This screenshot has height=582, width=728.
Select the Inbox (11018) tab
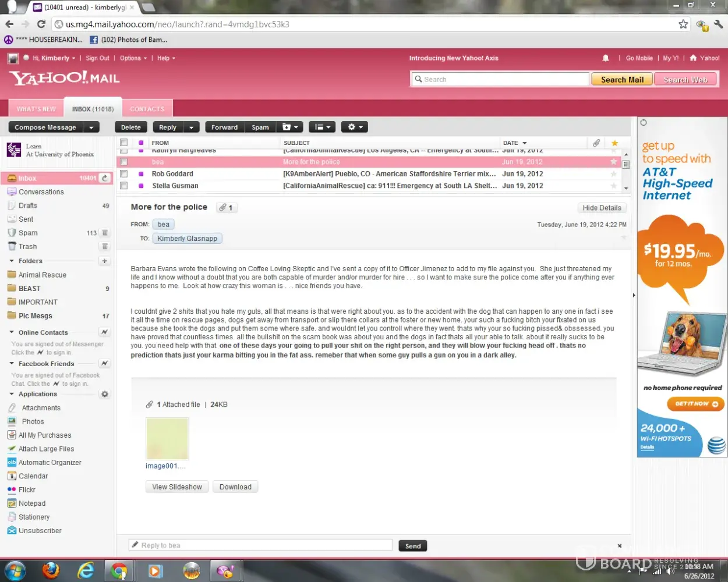93,109
